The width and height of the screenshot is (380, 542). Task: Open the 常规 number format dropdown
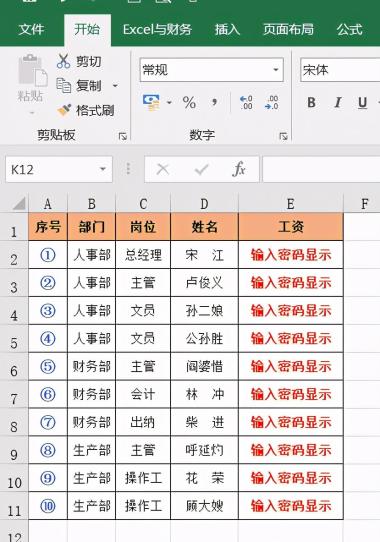(x=276, y=70)
